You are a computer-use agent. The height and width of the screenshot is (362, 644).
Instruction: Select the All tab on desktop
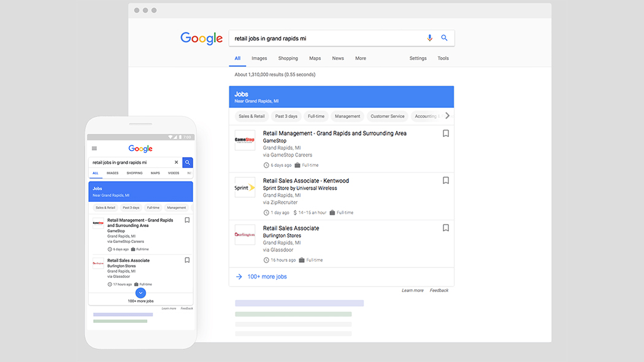click(237, 58)
